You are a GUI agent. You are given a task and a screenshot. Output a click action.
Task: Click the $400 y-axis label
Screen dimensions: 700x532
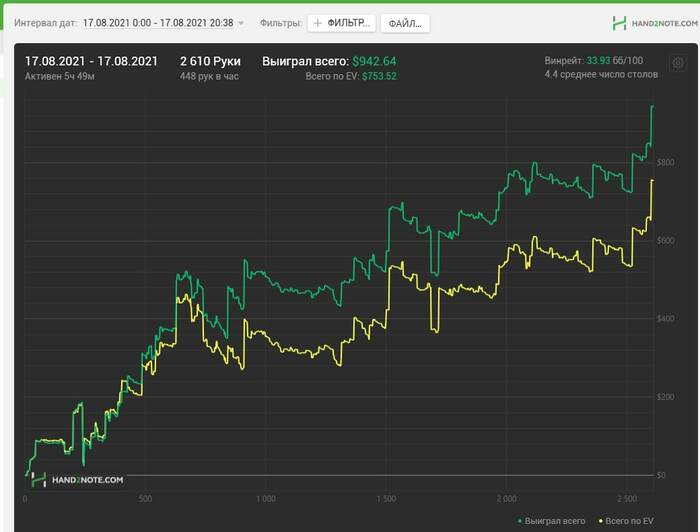(x=665, y=319)
